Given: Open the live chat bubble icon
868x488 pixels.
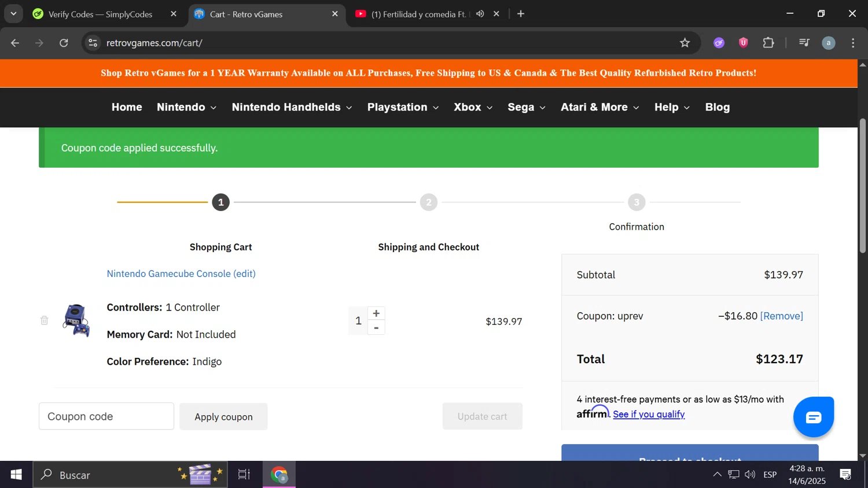Looking at the screenshot, I should click(x=813, y=417).
